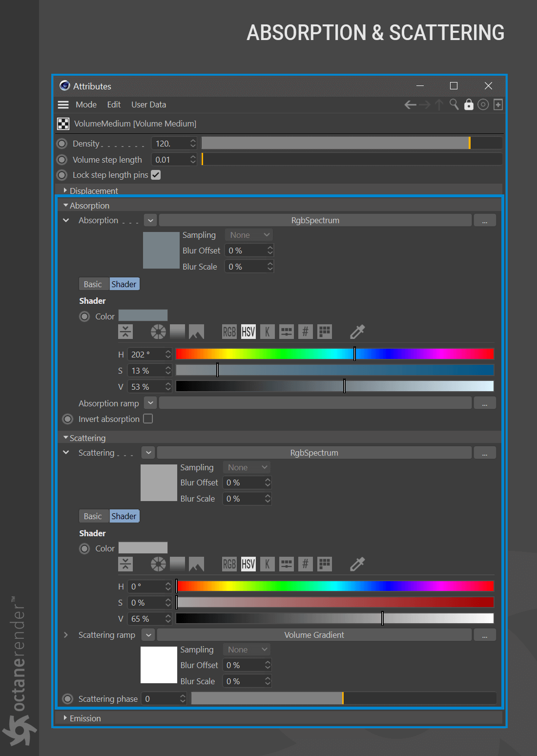Enable Invert absorption checkbox
The width and height of the screenshot is (537, 756).
click(x=148, y=419)
